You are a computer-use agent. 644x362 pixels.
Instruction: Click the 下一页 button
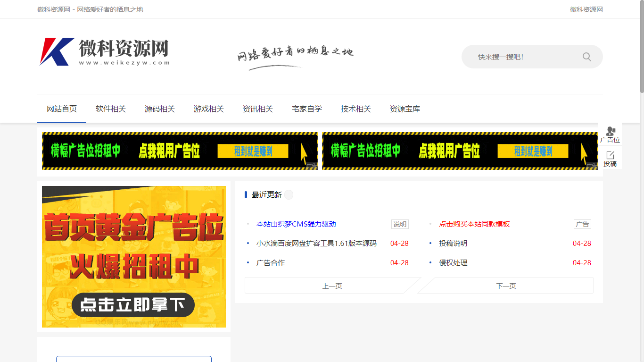506,285
